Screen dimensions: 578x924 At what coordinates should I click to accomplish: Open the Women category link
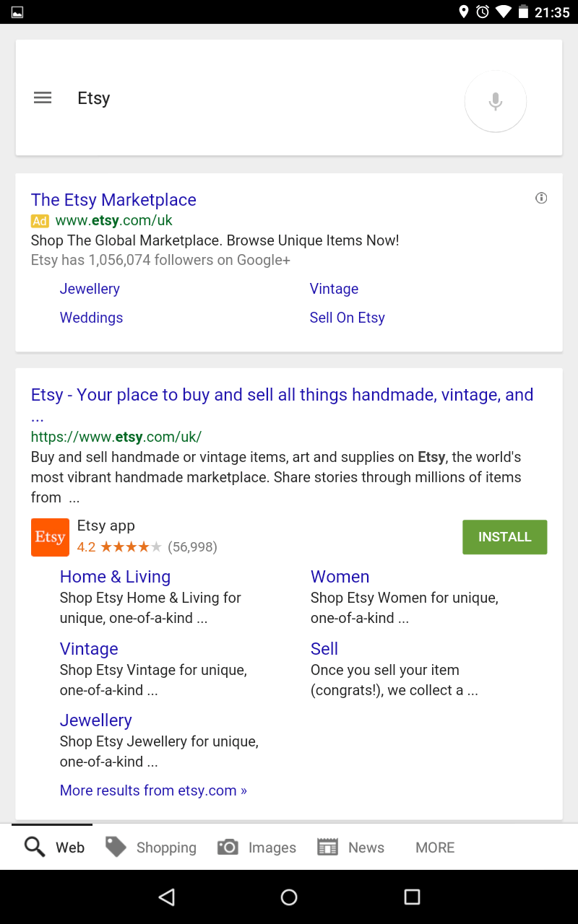[x=340, y=577]
